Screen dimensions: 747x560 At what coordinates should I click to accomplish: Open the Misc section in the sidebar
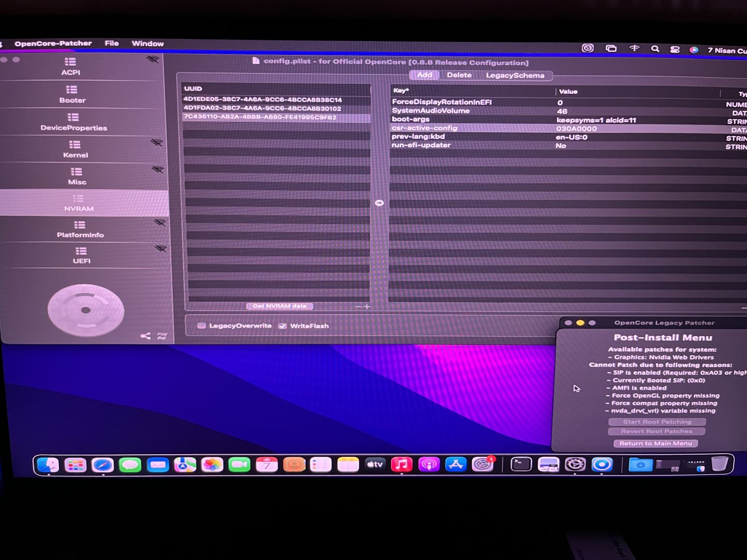(77, 176)
